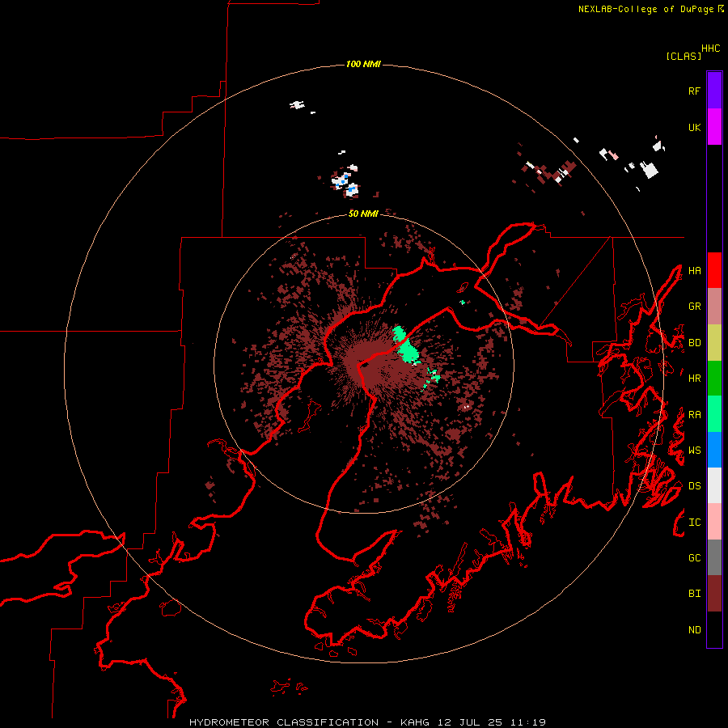Image resolution: width=728 pixels, height=728 pixels.
Task: Click the large white dry snow echo far northeast
Action: 649,170
